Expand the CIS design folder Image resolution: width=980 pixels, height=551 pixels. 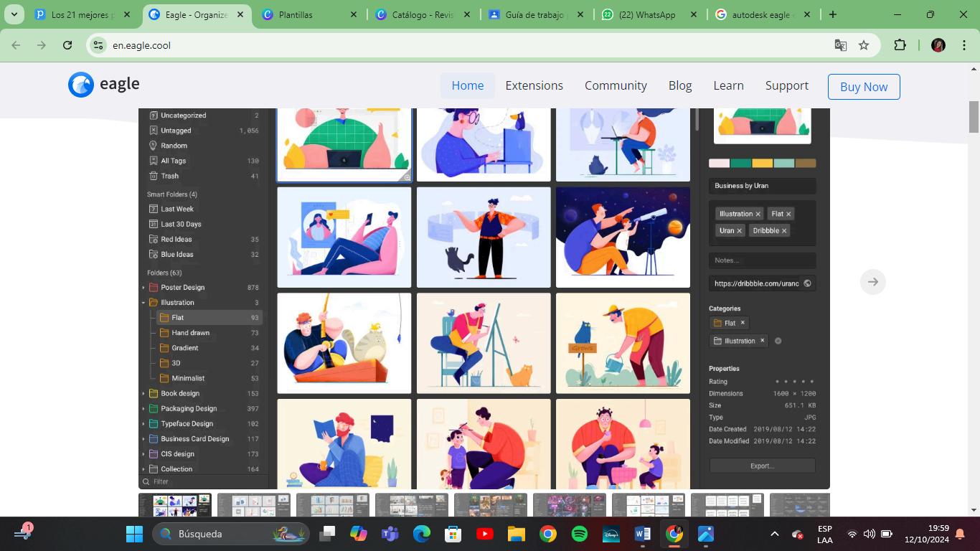coord(143,454)
